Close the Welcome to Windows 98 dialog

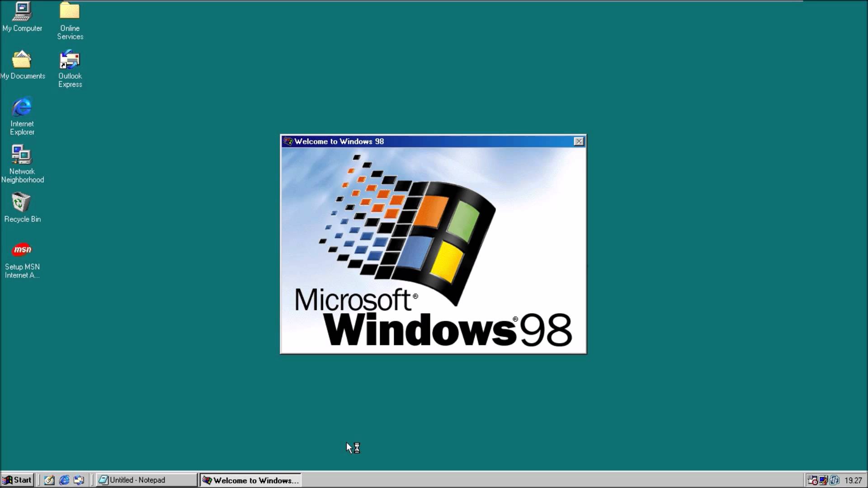(578, 141)
